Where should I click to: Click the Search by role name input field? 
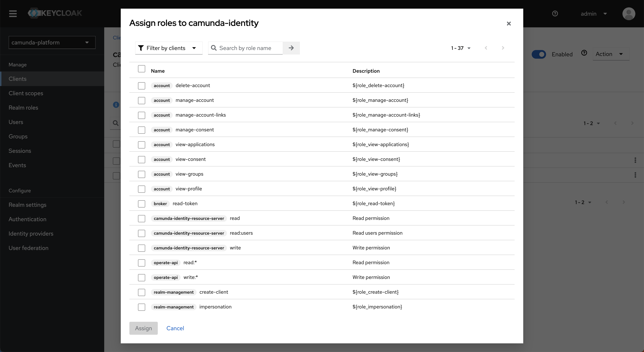coord(251,48)
